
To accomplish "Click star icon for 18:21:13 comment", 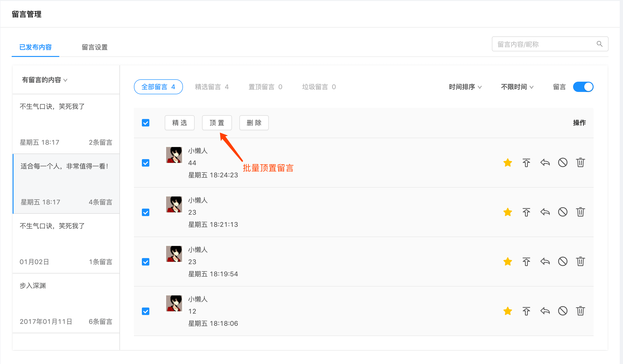I will [x=507, y=212].
